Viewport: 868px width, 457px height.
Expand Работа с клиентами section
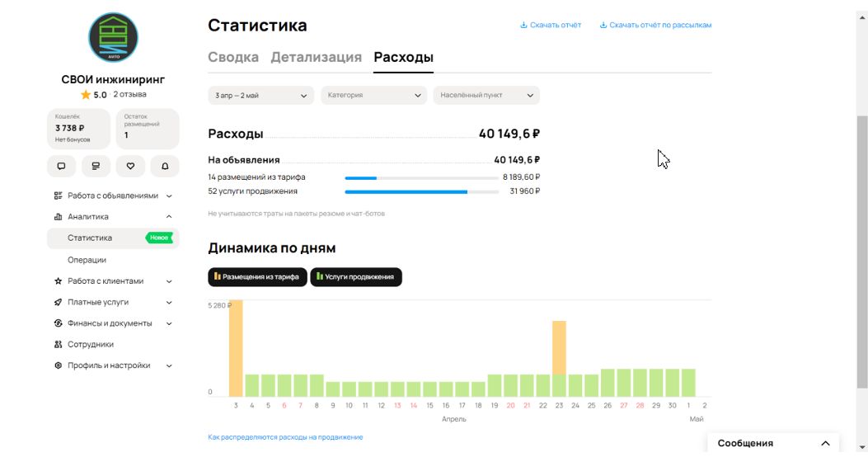coord(169,281)
